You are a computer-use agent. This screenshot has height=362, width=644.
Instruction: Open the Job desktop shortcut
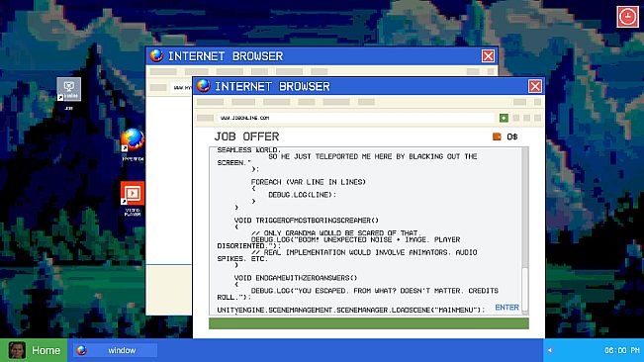[69, 89]
